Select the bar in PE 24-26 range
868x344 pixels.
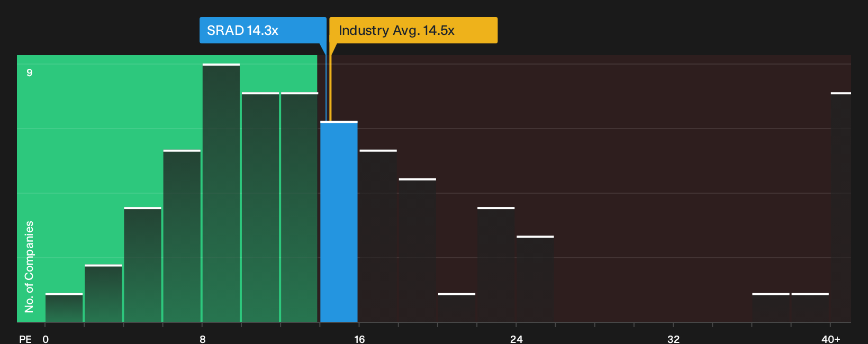point(535,279)
